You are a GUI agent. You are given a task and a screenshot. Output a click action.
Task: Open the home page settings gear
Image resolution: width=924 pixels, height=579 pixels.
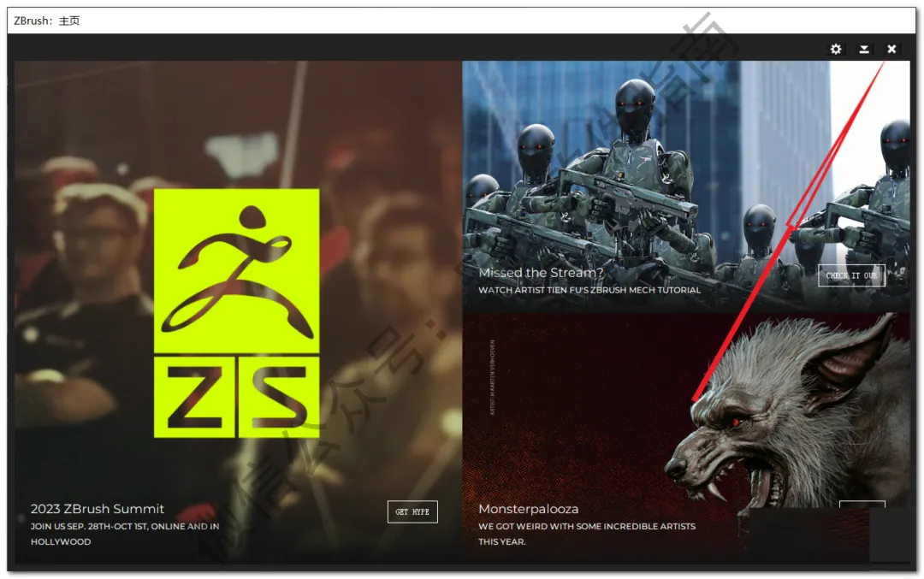[x=836, y=49]
